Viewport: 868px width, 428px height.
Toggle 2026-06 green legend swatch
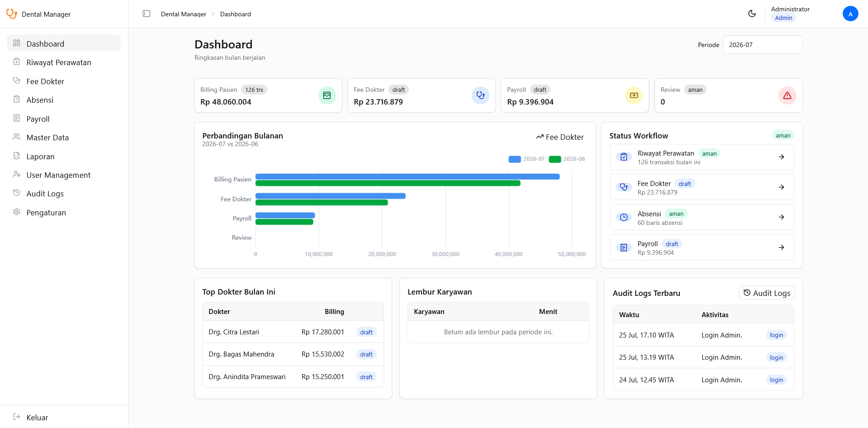[x=555, y=159]
